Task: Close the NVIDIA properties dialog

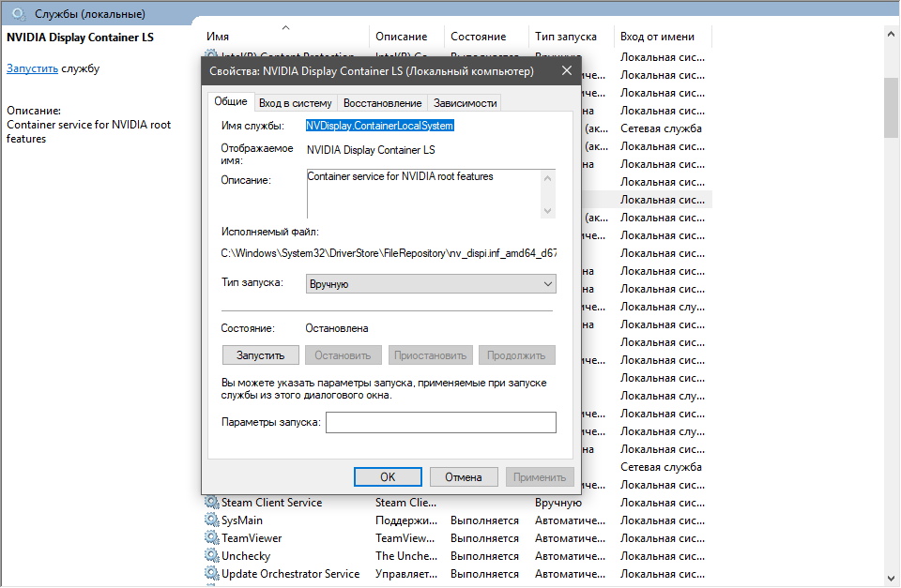Action: [567, 70]
